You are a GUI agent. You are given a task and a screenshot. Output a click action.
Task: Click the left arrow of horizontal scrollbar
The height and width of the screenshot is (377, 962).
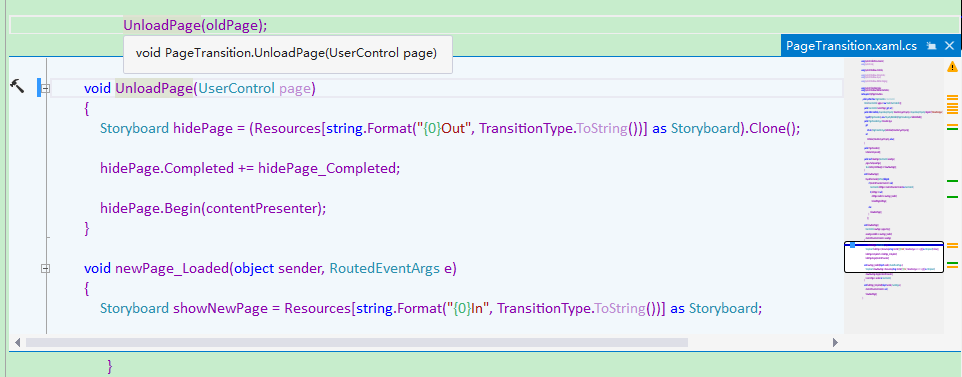17,342
